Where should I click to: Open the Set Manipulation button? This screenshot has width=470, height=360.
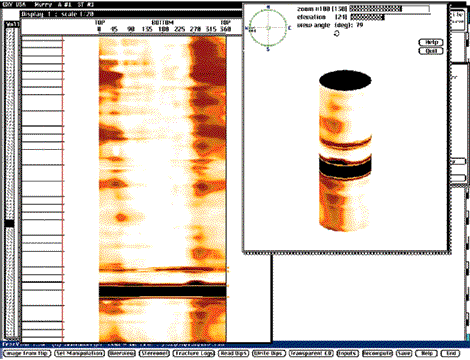coord(79,353)
